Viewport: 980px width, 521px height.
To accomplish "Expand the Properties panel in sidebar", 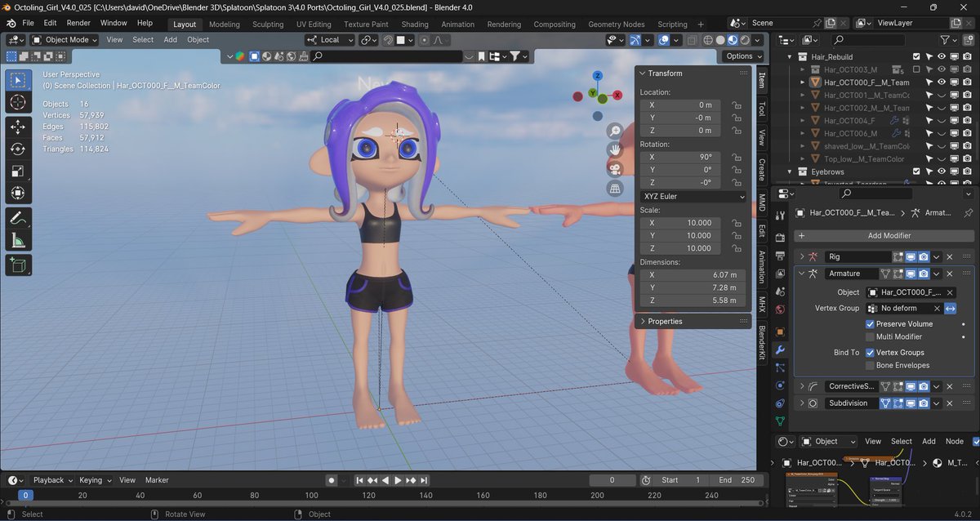I will pyautogui.click(x=643, y=322).
